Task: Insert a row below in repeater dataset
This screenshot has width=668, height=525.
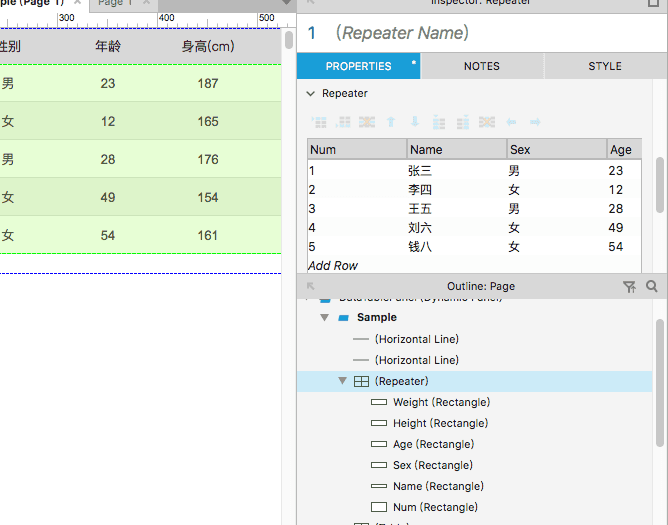Action: coord(343,122)
